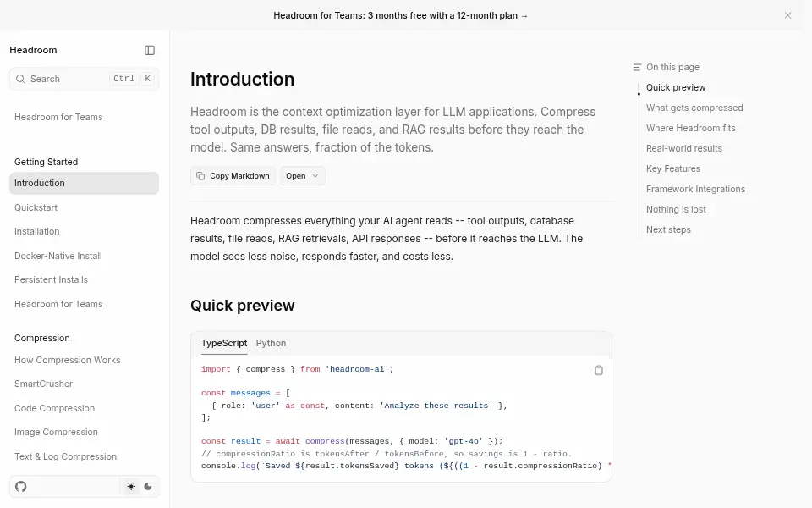
Task: Jump to Quick preview section
Action: click(x=676, y=87)
